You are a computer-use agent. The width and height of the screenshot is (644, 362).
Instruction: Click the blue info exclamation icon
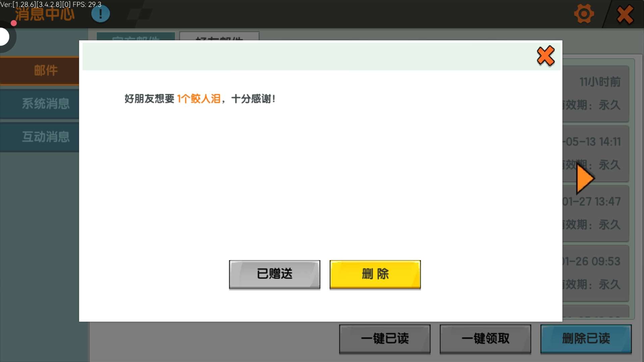tap(100, 14)
